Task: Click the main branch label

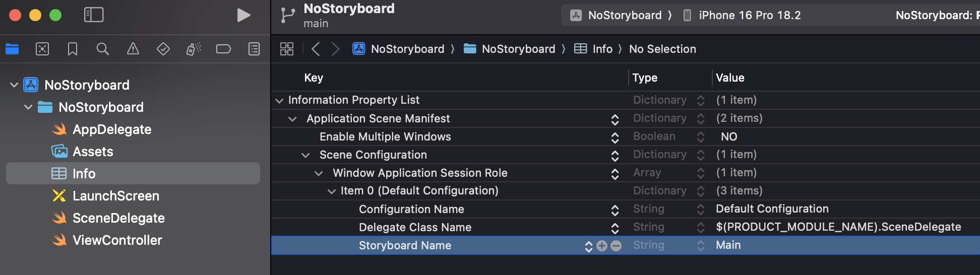Action: click(316, 24)
